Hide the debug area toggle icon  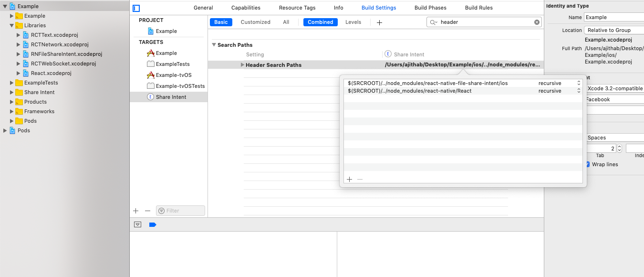click(138, 224)
